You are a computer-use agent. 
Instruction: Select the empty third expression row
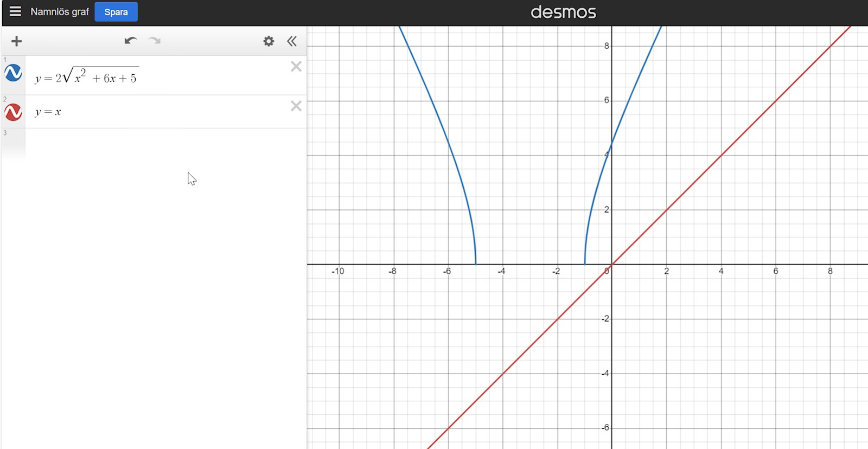tap(163, 142)
